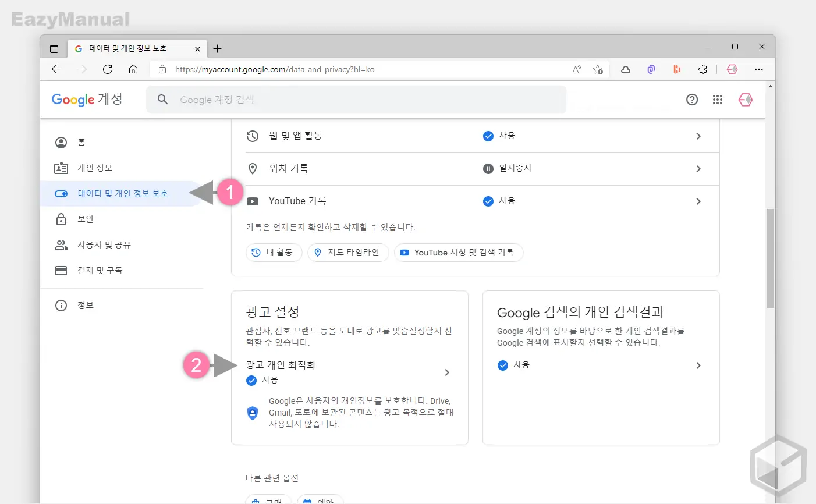Select 데이터 및 개인 정보 보호 in sidebar
The height and width of the screenshot is (504, 816).
pyautogui.click(x=121, y=194)
